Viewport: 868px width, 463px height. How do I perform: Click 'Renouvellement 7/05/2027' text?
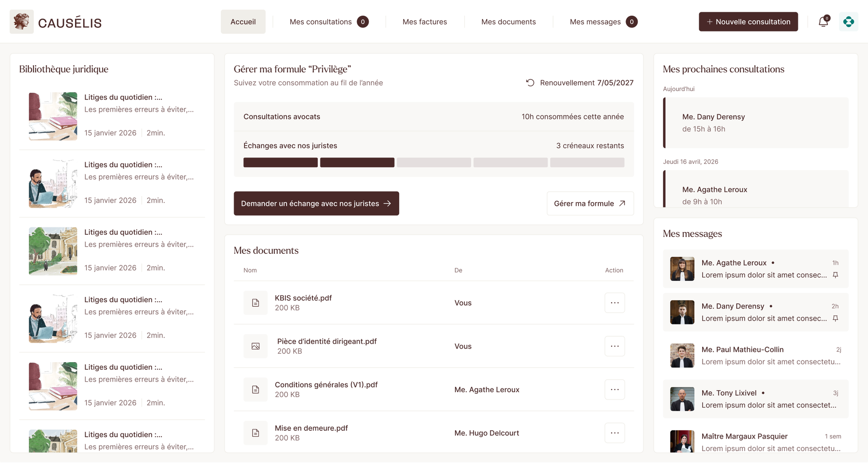tap(587, 83)
